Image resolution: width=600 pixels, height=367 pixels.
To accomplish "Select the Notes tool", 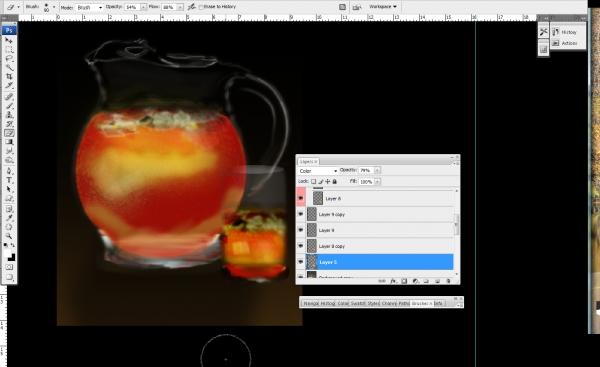I will pos(9,209).
